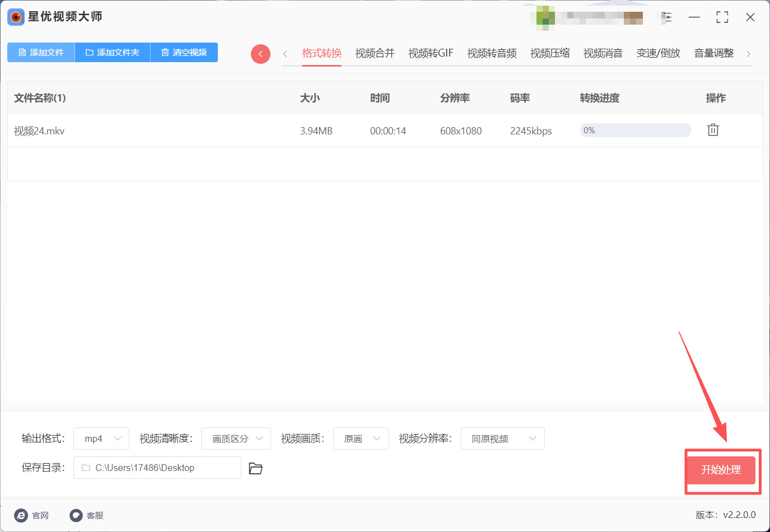This screenshot has height=532, width=770.
Task: Click the 608x1080 resolution cell
Action: pyautogui.click(x=461, y=131)
